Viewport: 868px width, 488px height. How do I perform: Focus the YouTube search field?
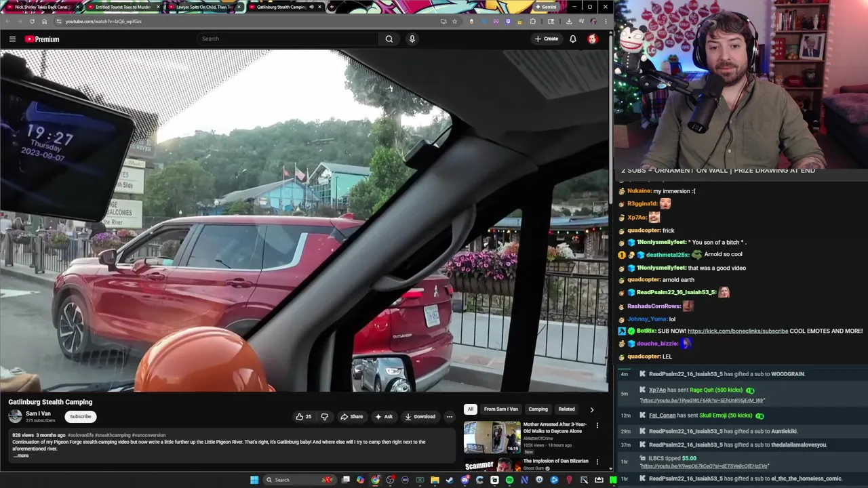288,39
